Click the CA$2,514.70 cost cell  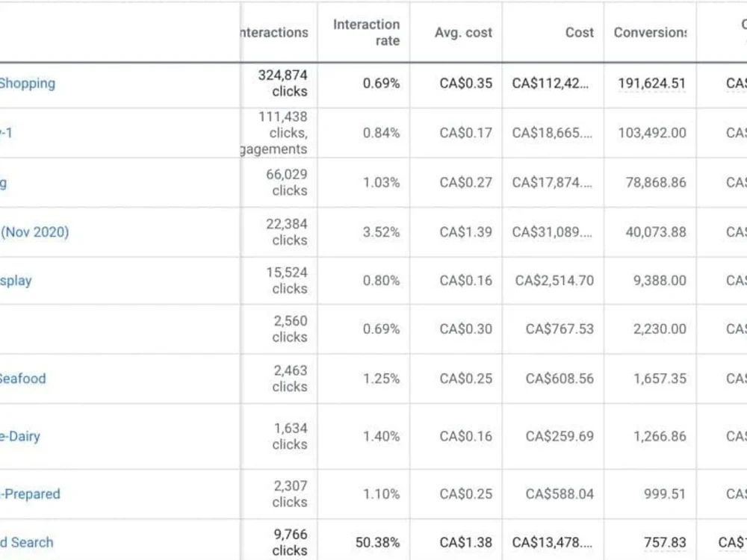[554, 281]
